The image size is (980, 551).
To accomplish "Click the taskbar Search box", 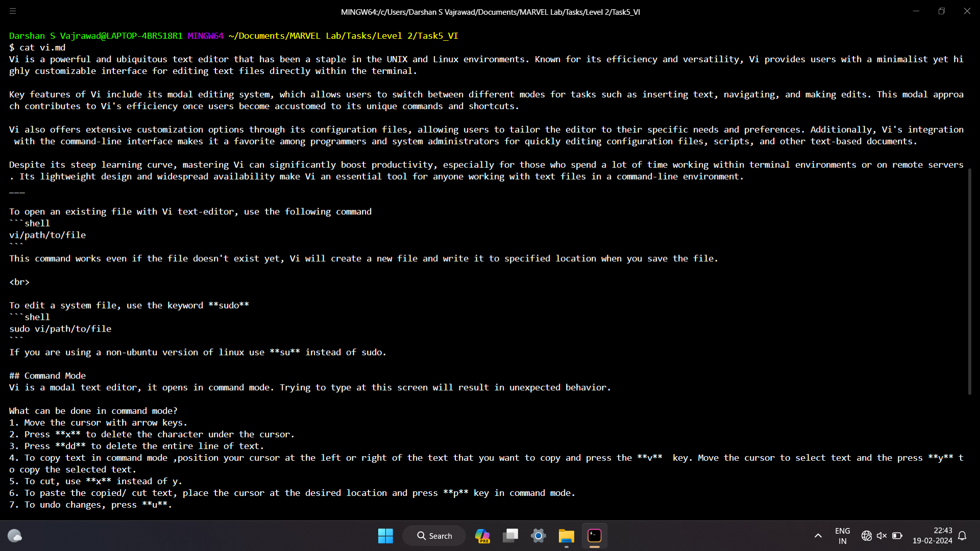I will point(434,536).
